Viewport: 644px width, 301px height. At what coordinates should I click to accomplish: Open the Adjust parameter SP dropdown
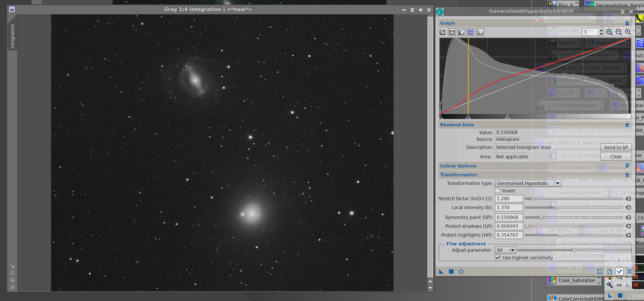pos(505,250)
